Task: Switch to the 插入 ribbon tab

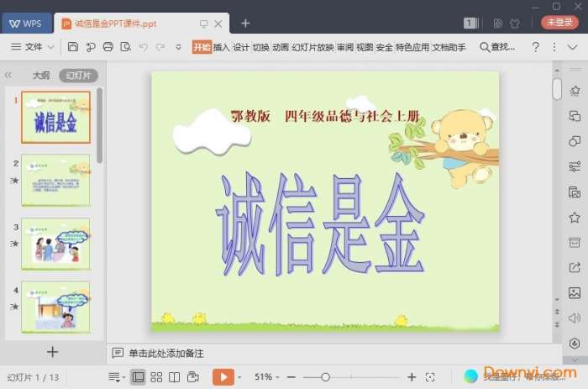Action: coord(221,47)
